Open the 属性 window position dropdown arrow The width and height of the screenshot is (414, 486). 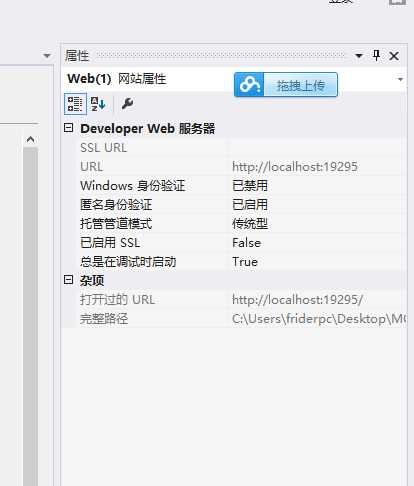(x=359, y=56)
